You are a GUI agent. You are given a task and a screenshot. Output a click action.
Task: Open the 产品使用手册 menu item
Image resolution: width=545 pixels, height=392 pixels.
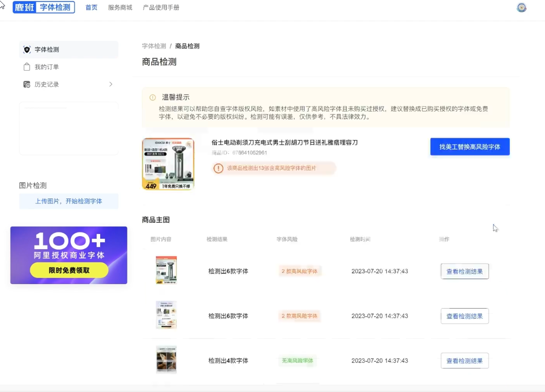point(161,8)
